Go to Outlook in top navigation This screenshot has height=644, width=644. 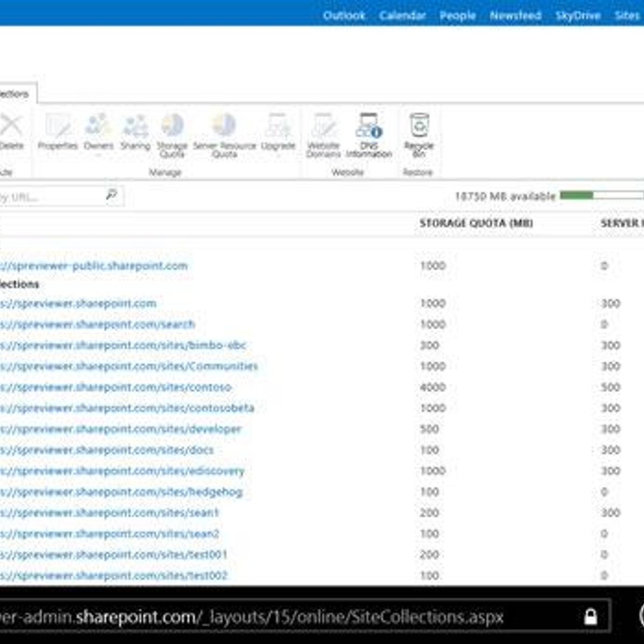pos(344,16)
